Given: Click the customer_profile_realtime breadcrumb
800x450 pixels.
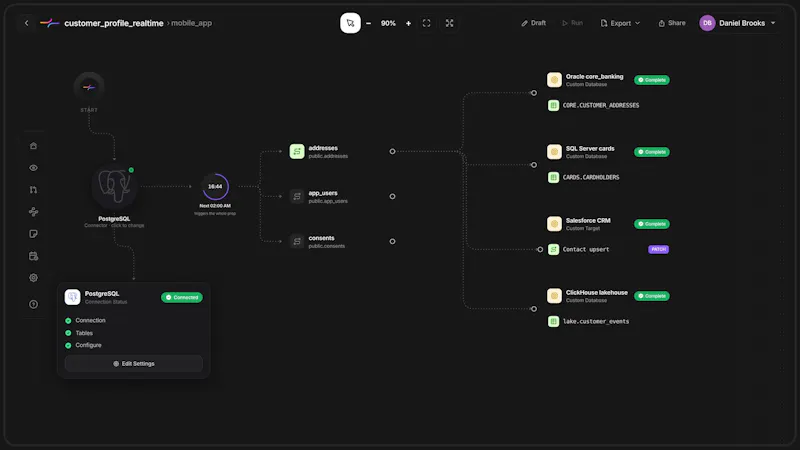Looking at the screenshot, I should click(114, 23).
